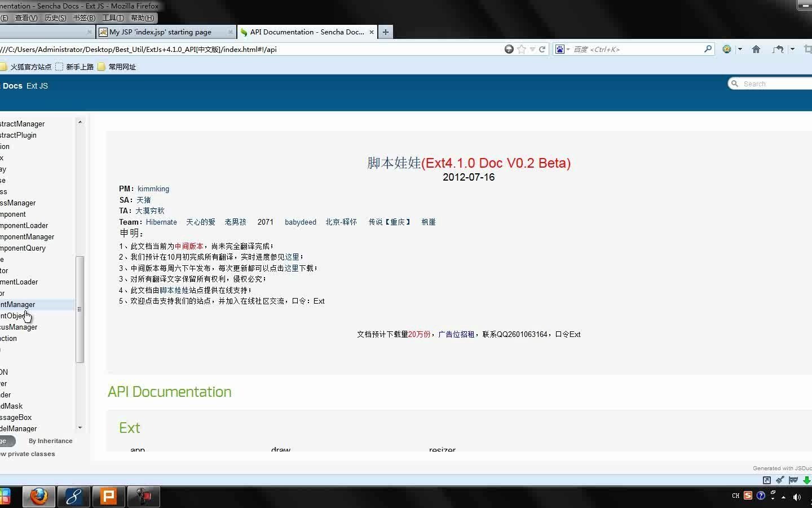Open the dropdown beside the undo-arrow icon
This screenshot has width=812, height=508.
coord(792,49)
